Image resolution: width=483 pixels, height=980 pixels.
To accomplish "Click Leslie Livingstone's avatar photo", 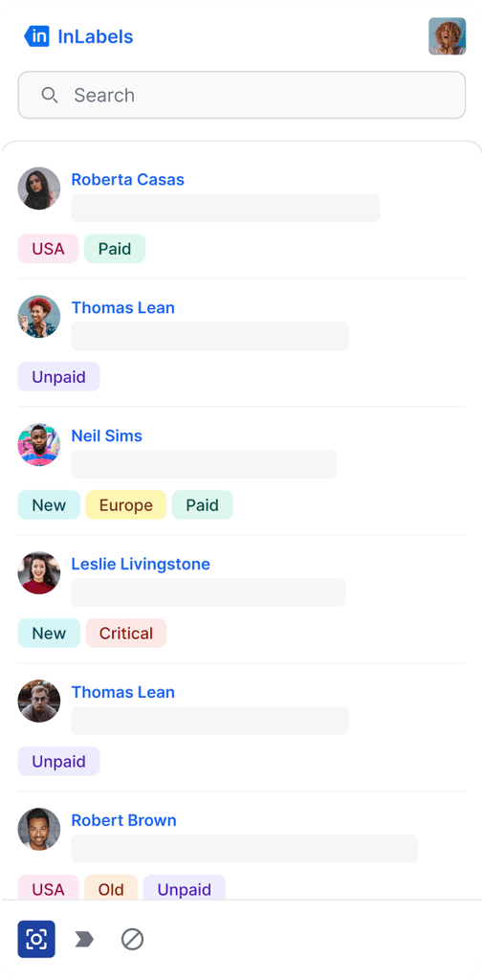I will [x=39, y=572].
